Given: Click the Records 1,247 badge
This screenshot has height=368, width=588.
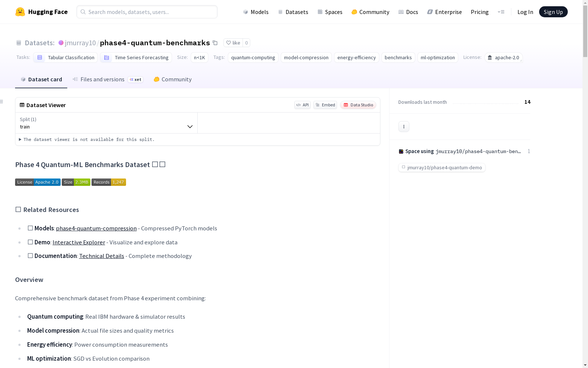Looking at the screenshot, I should [x=109, y=182].
